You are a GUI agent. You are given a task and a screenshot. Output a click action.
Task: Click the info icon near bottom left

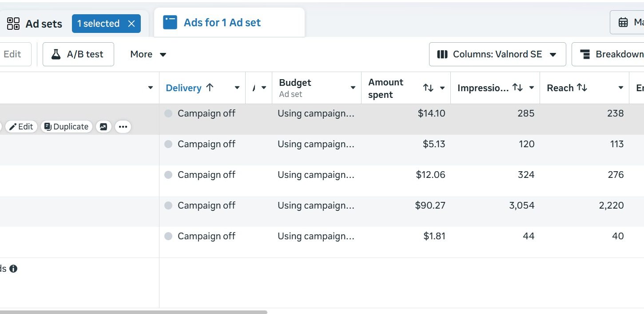pos(13,269)
